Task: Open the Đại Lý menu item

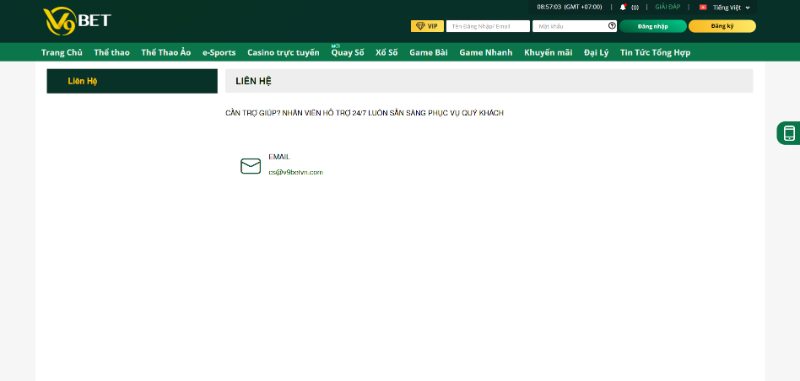Action: [x=596, y=53]
